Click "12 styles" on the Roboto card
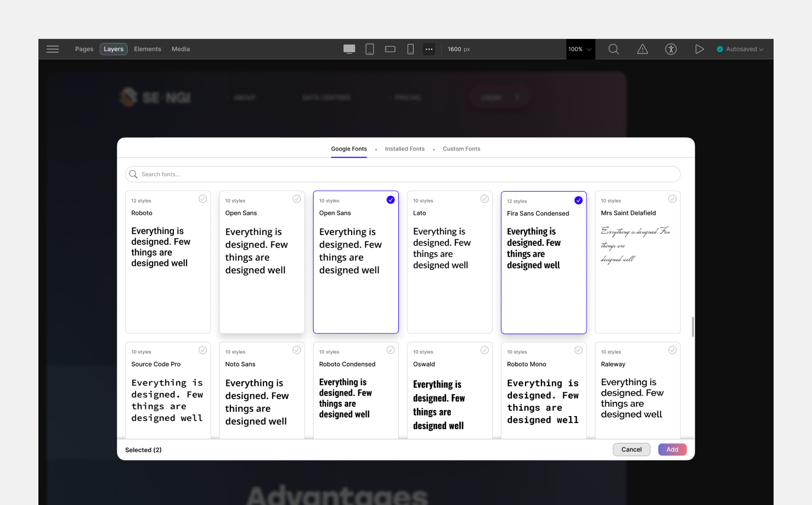 pyautogui.click(x=141, y=201)
